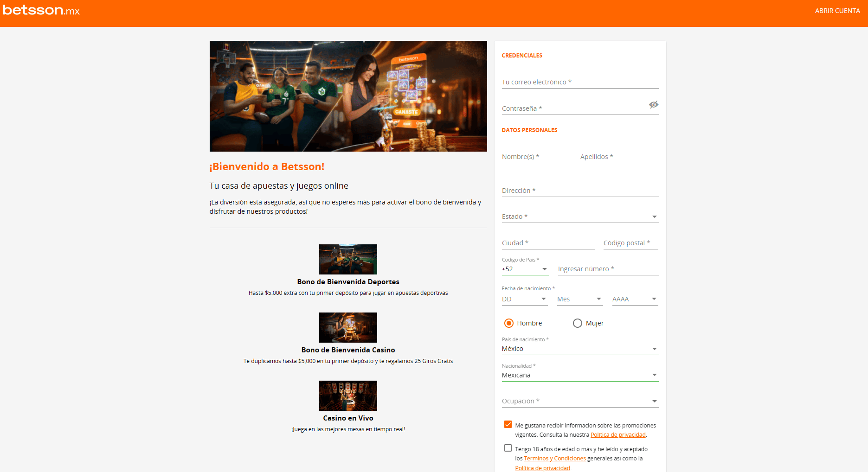Select the Hombre radio button
This screenshot has width=868, height=472.
tap(509, 323)
